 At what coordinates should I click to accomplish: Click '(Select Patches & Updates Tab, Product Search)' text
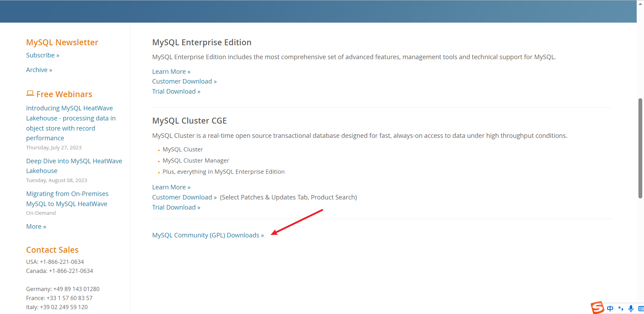(288, 197)
